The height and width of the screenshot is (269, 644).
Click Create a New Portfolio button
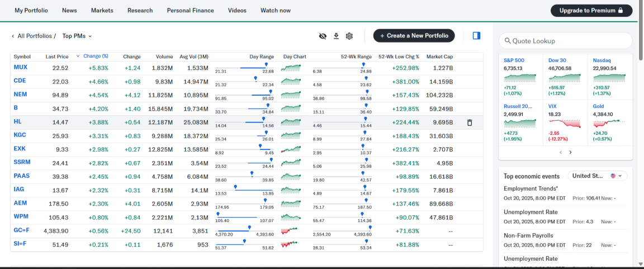(x=414, y=36)
